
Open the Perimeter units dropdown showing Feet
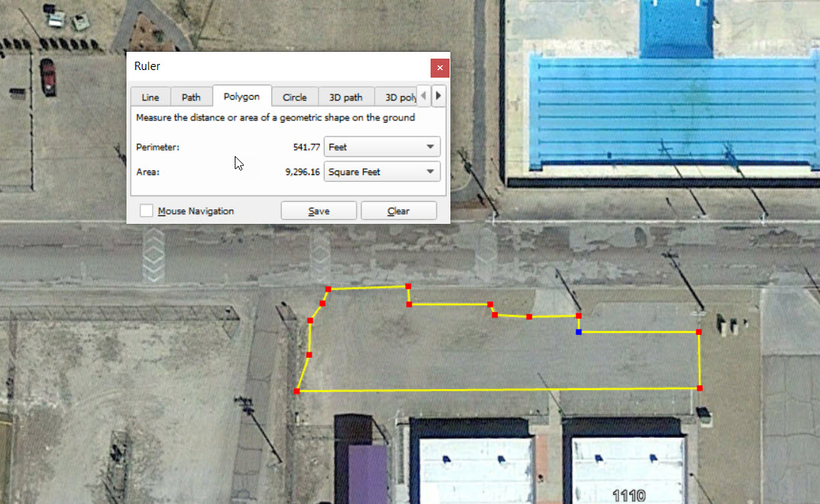pos(382,146)
